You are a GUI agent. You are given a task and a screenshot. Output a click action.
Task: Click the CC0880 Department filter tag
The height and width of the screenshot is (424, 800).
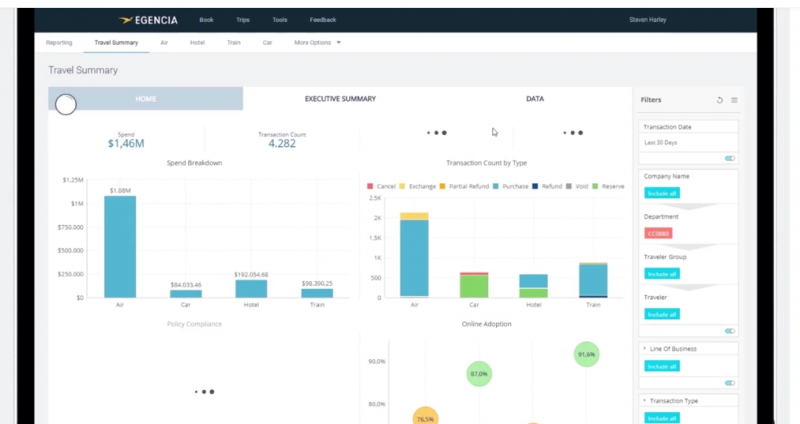coord(658,234)
